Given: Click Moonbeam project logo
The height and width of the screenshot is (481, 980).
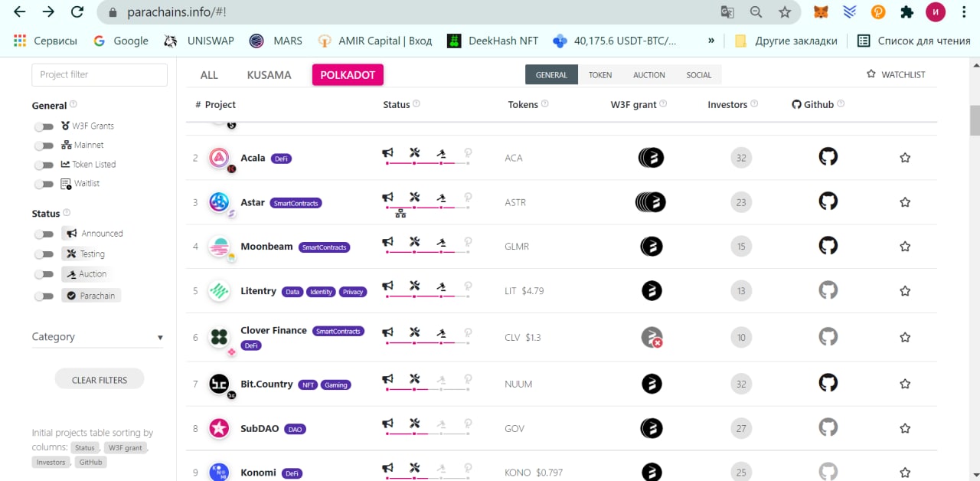Looking at the screenshot, I should click(220, 247).
